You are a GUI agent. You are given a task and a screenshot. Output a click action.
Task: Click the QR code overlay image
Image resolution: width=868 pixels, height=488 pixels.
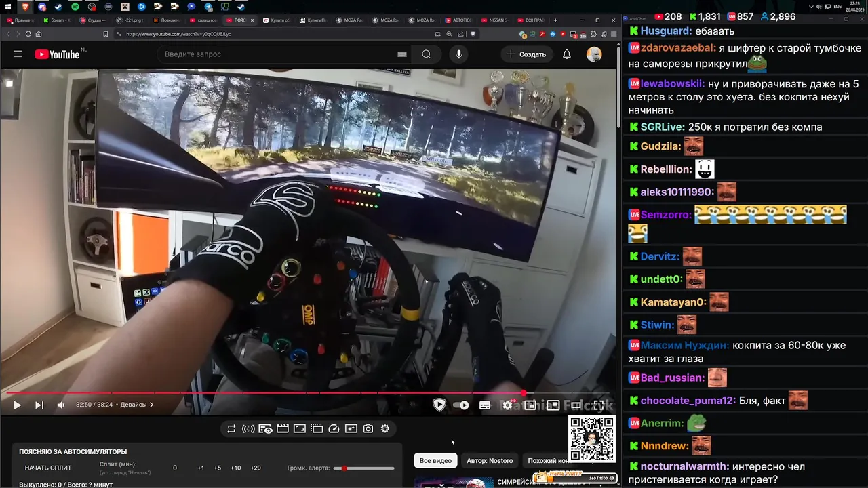[592, 439]
